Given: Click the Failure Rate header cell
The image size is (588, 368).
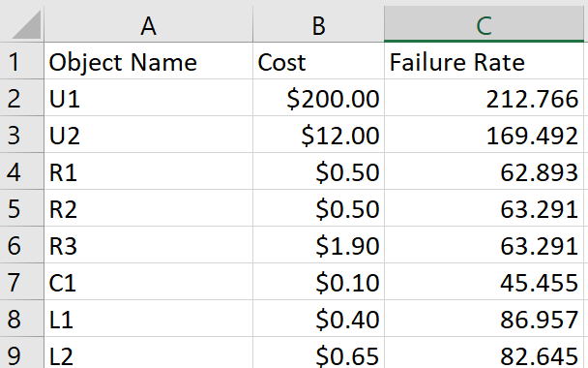Looking at the screenshot, I should point(484,61).
